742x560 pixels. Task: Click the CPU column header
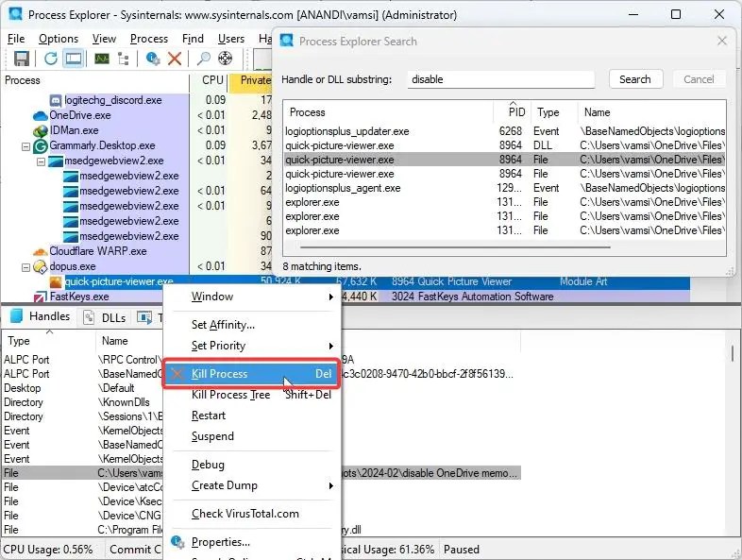coord(211,80)
